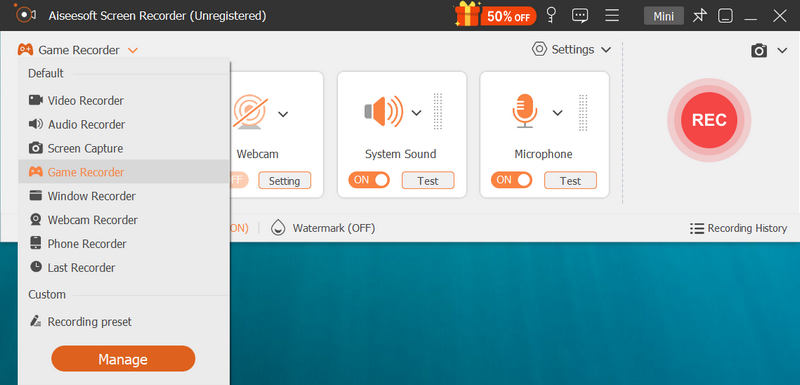The height and width of the screenshot is (385, 800).
Task: Click the 'Default' section label
Action: [x=46, y=73]
